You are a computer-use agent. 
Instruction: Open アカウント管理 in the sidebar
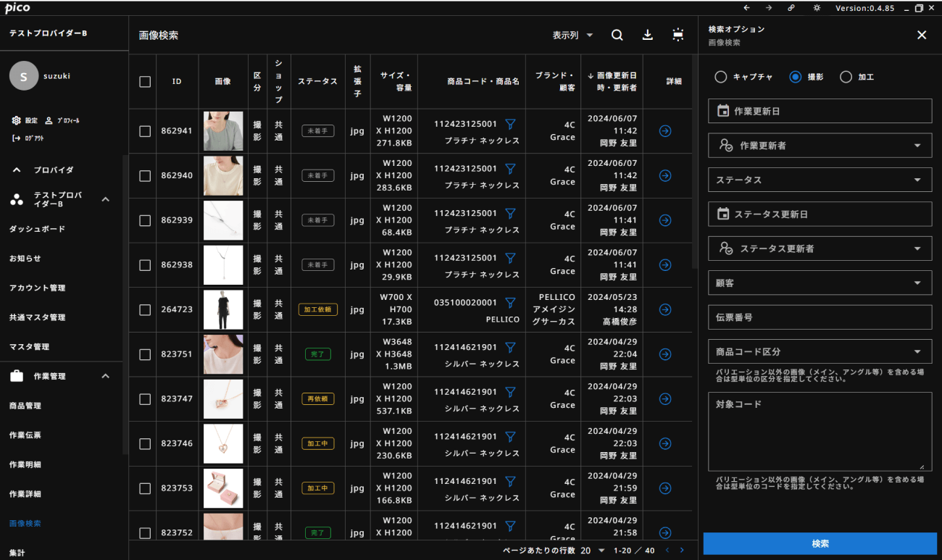(x=37, y=288)
